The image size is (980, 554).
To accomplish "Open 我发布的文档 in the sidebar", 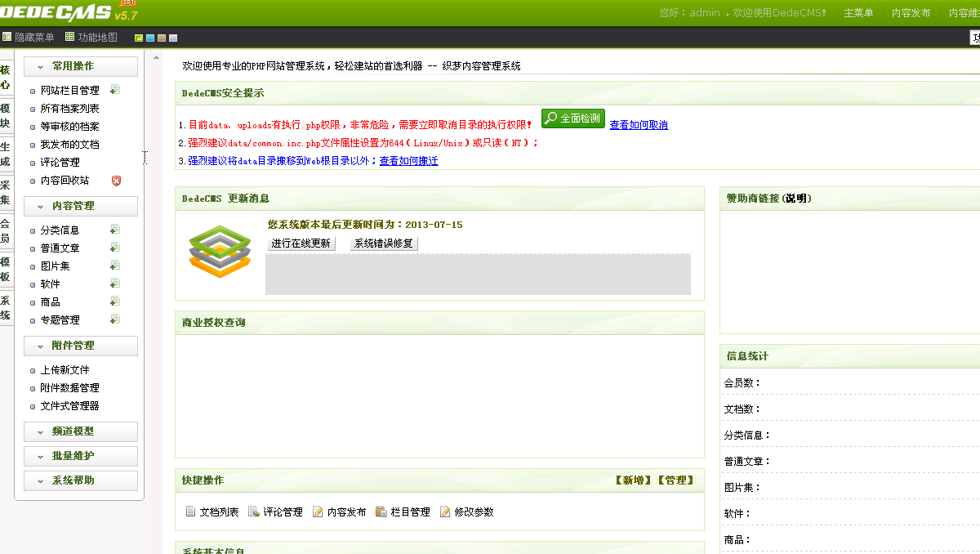I will pyautogui.click(x=69, y=145).
